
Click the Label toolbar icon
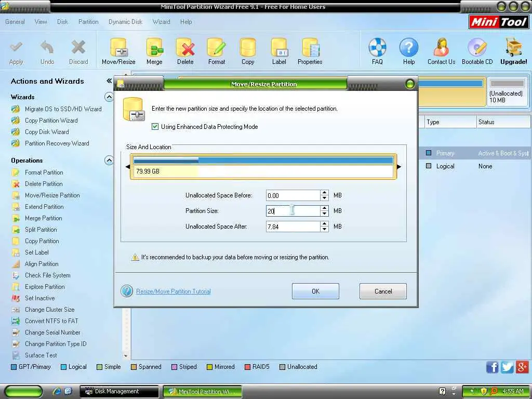tap(279, 47)
